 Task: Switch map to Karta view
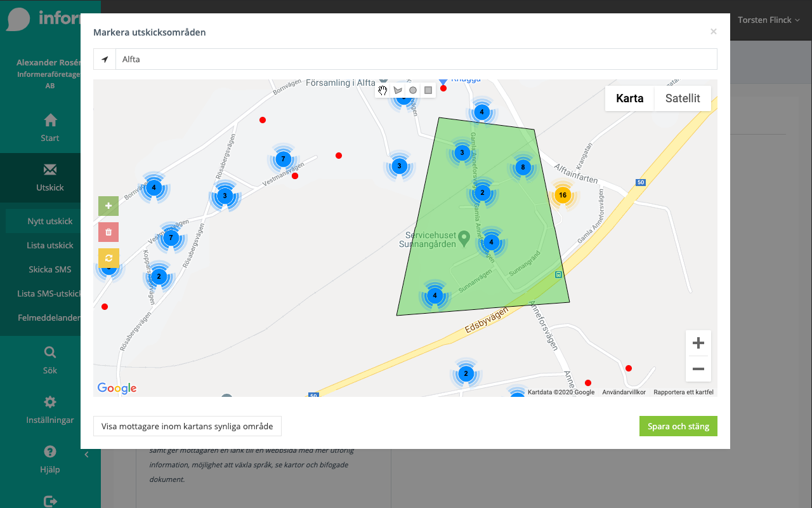630,98
